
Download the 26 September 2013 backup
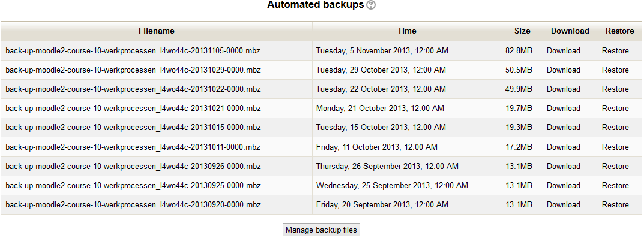[x=563, y=166]
